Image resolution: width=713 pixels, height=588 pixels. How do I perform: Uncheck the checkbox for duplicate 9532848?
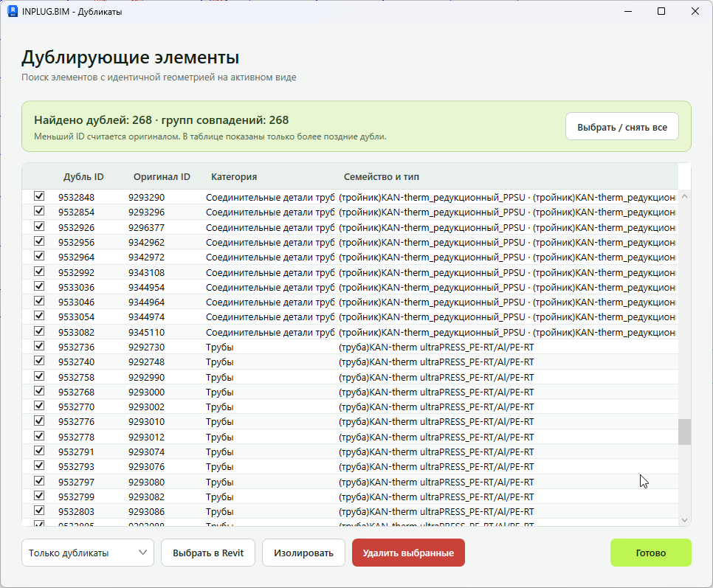pyautogui.click(x=39, y=196)
